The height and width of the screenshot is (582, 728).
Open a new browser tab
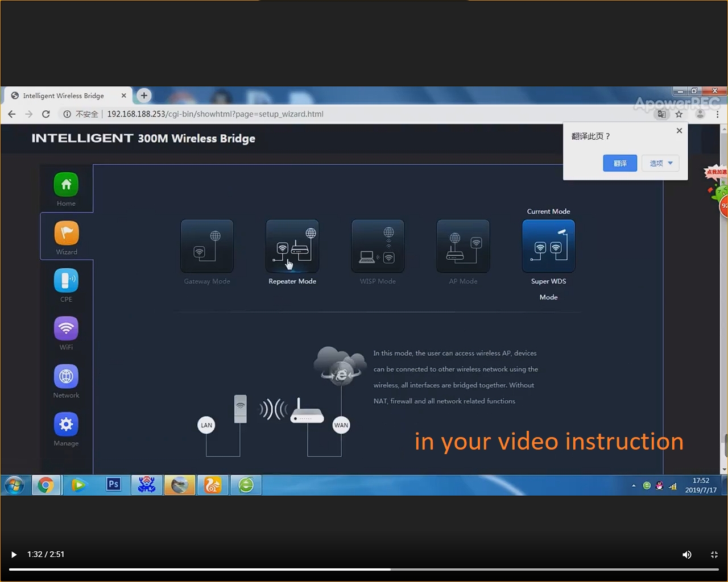(x=144, y=95)
